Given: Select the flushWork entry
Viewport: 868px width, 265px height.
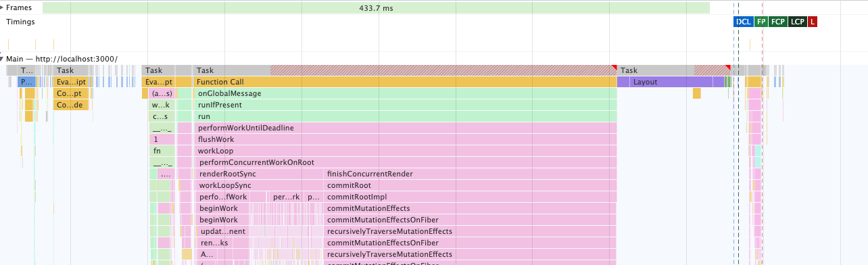Looking at the screenshot, I should 405,139.
